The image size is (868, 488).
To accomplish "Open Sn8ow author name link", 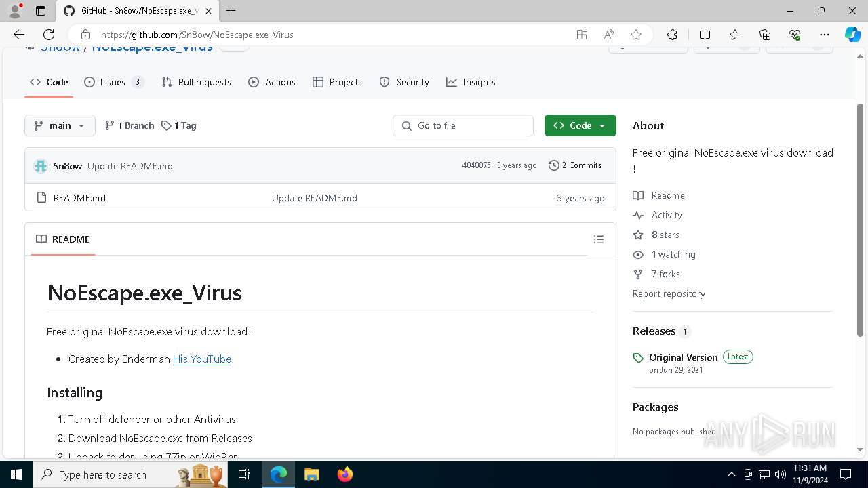I will point(68,166).
